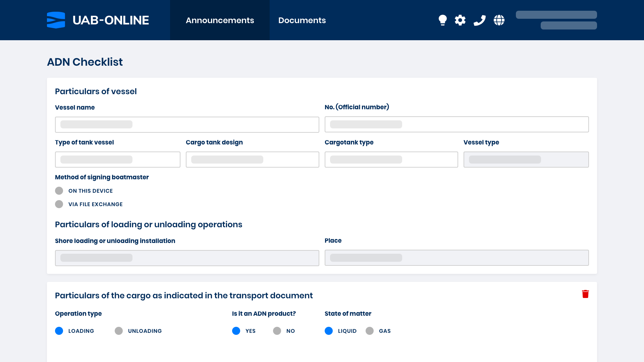Confirm Yes for ADN product

pos(236,331)
